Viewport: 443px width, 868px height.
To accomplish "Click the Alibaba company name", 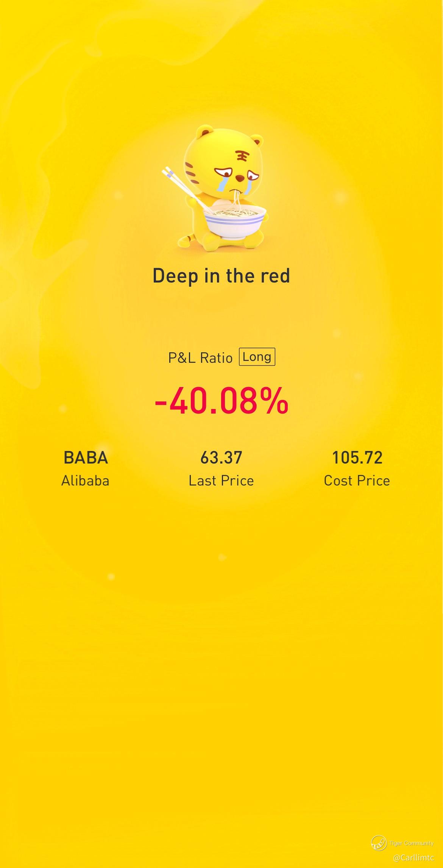I will click(85, 481).
